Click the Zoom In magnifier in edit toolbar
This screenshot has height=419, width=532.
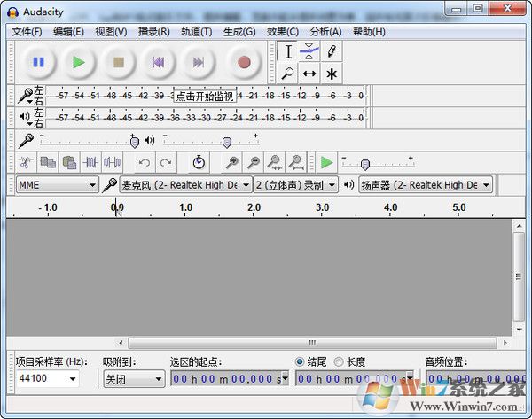[x=231, y=162]
